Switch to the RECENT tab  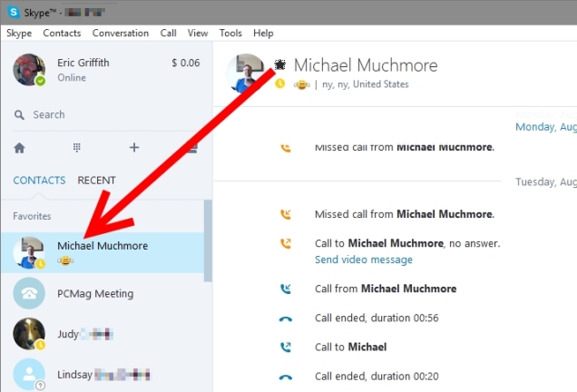tap(96, 181)
